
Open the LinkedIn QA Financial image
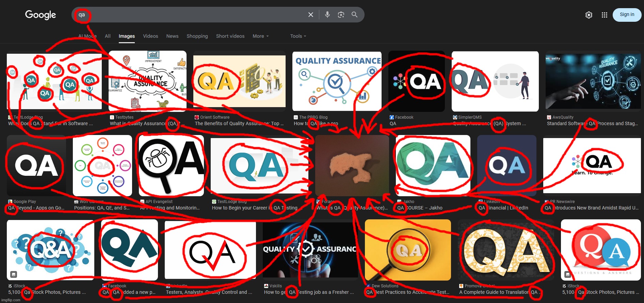pyautogui.click(x=507, y=166)
